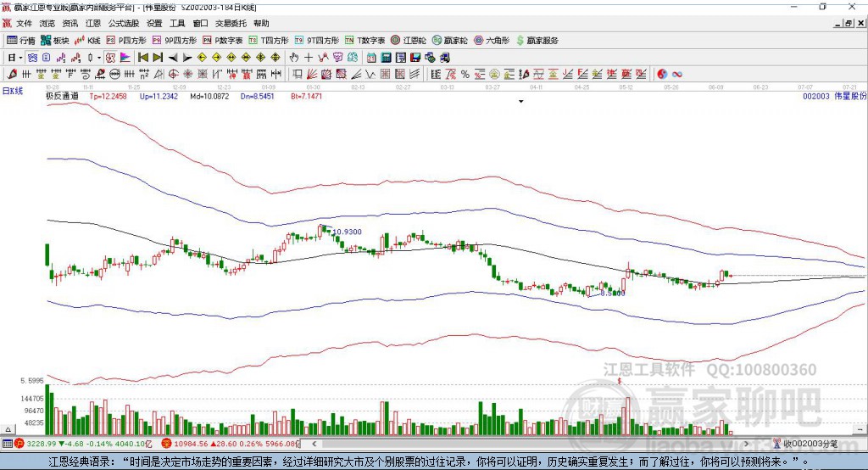
Task: Open the 9T四方形 tool
Action: click(x=317, y=41)
